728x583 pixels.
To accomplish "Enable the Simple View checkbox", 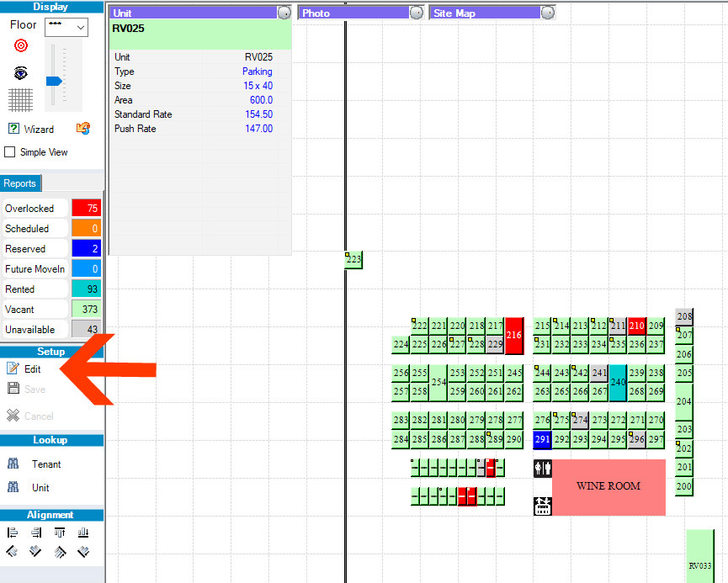I will (x=10, y=151).
